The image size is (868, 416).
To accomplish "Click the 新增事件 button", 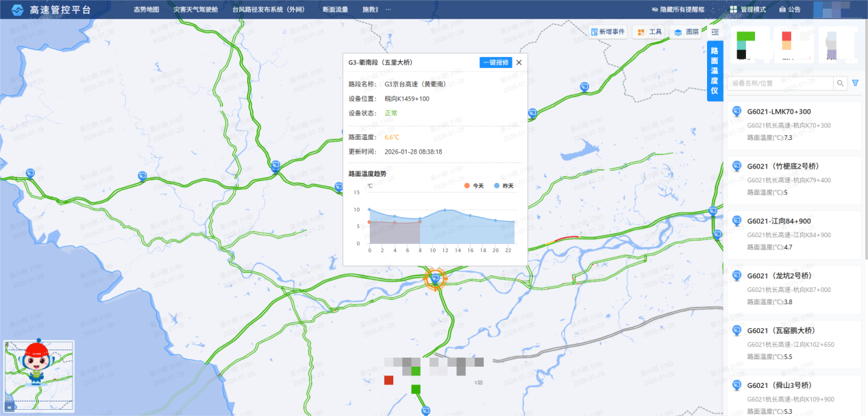I will (x=607, y=32).
